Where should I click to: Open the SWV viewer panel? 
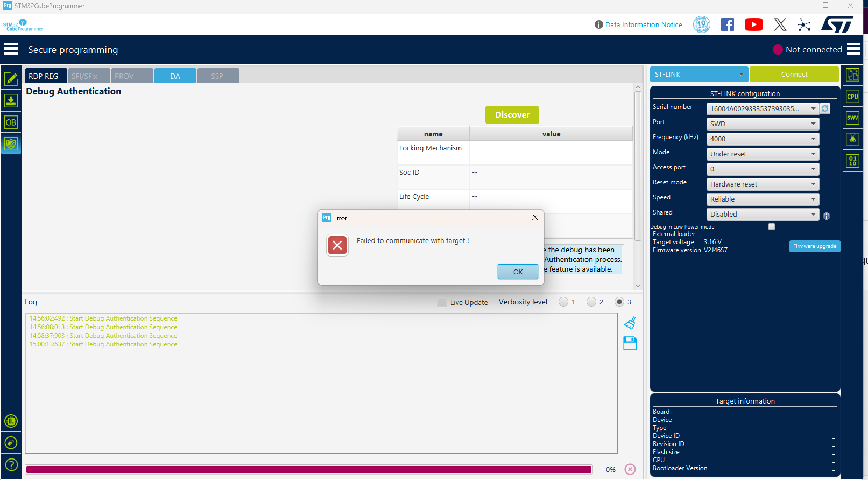pyautogui.click(x=853, y=118)
